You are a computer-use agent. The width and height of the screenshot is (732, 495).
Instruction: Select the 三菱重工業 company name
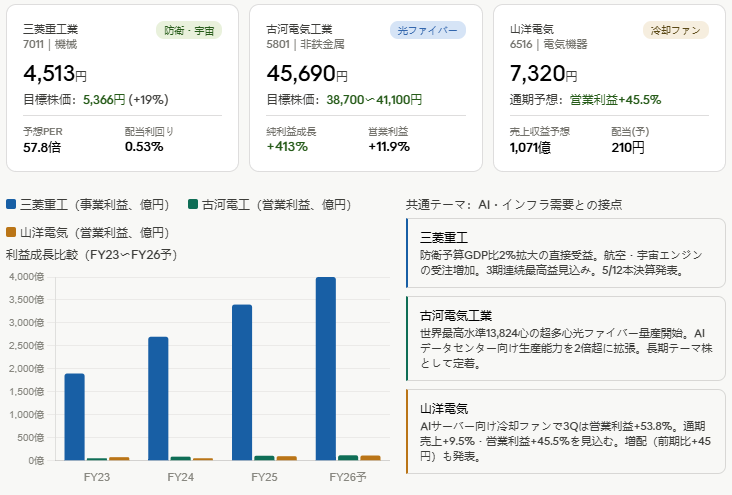[50, 29]
